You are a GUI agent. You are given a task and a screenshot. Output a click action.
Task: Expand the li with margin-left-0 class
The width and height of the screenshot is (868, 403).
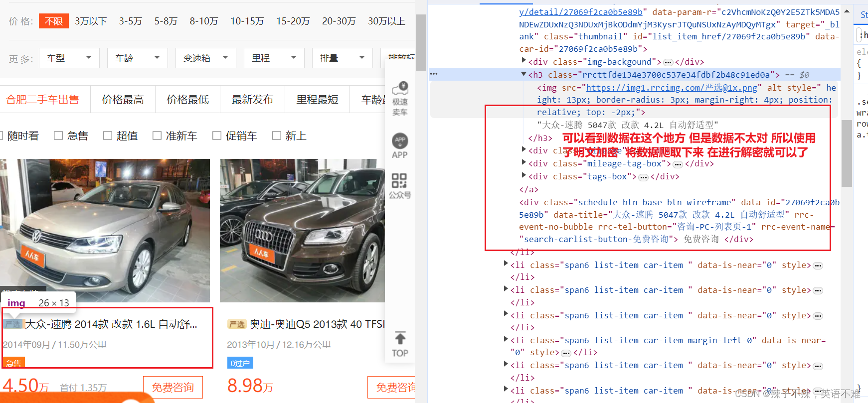tap(506, 339)
